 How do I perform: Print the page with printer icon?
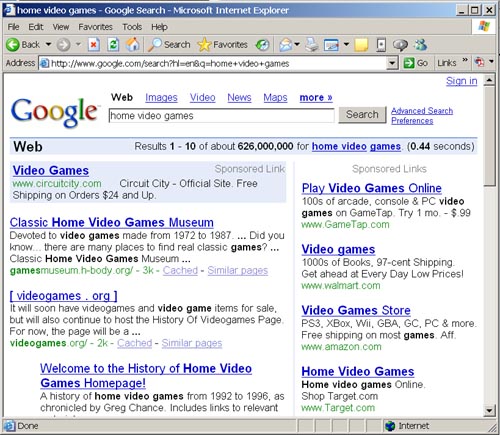tap(312, 45)
